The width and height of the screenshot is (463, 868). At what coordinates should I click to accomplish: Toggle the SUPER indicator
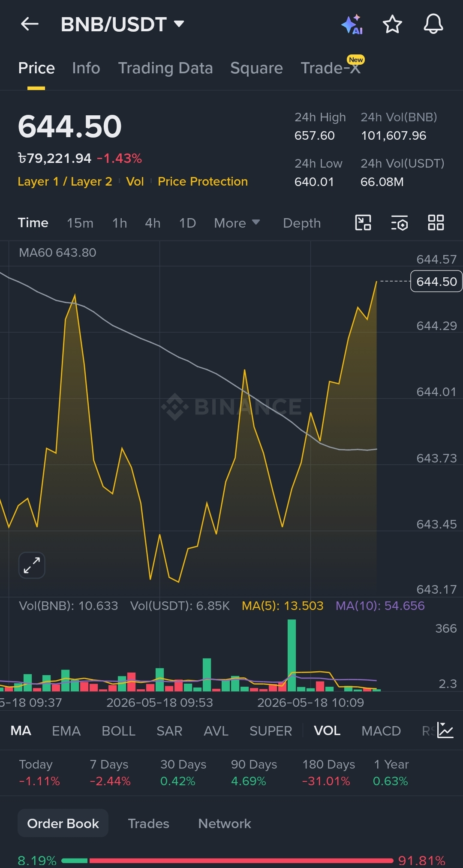point(271,730)
